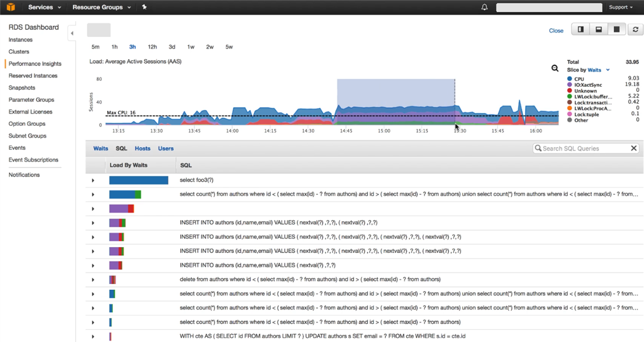Open External Licenses in the sidebar
The image size is (644, 342).
[30, 111]
